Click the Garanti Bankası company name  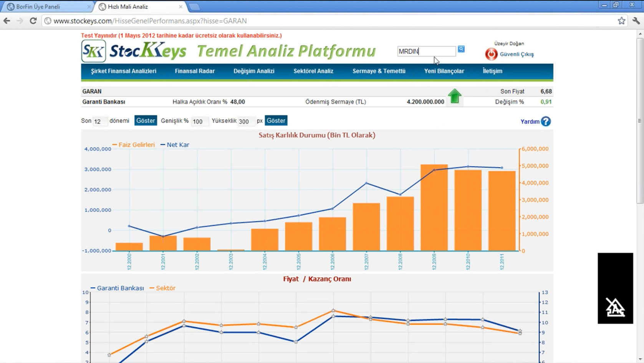tap(104, 102)
